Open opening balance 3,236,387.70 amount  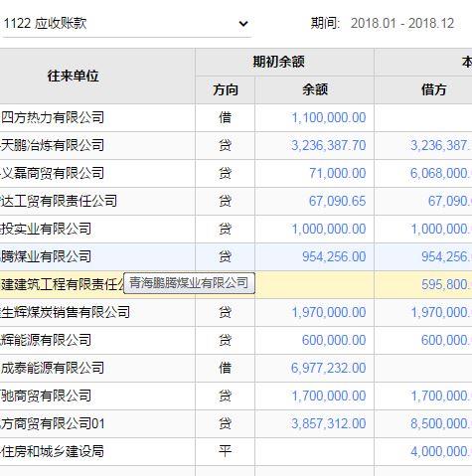tap(329, 145)
